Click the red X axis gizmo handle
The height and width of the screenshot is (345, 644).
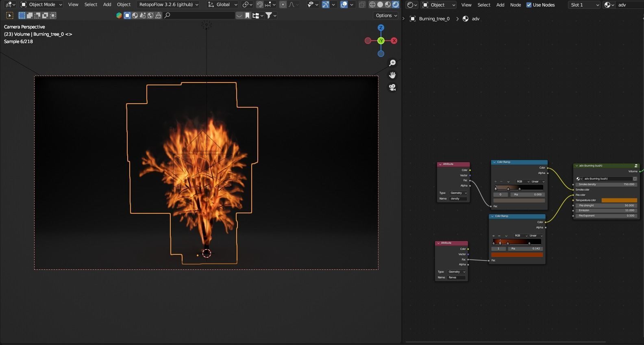point(394,41)
